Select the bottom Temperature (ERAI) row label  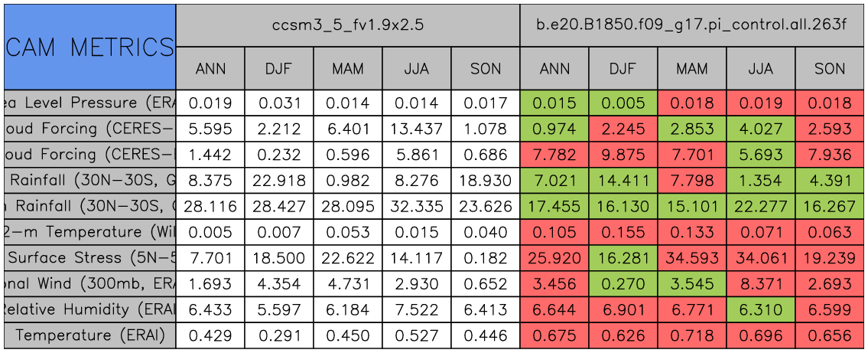coord(89,335)
